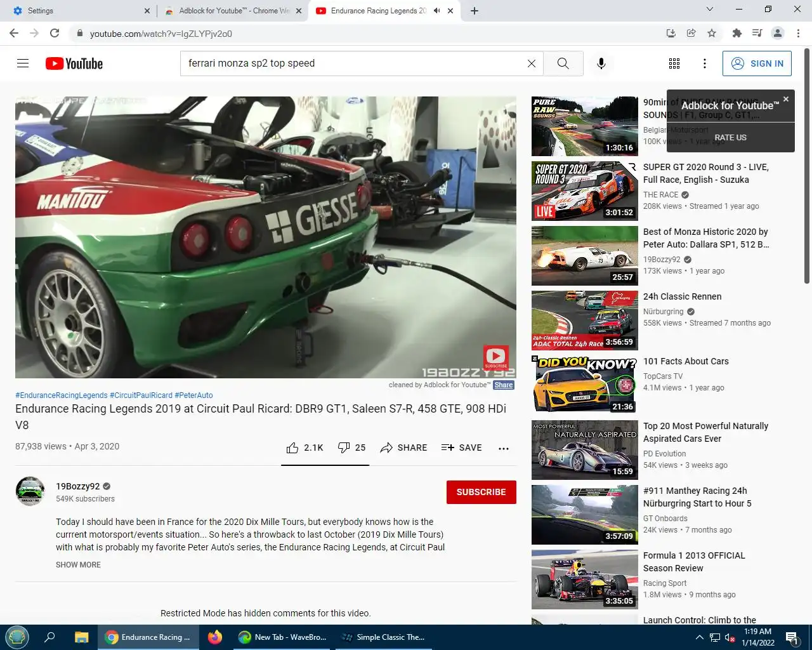The image size is (812, 650).
Task: Open the #PeterAuto hashtag
Action: [x=193, y=395]
